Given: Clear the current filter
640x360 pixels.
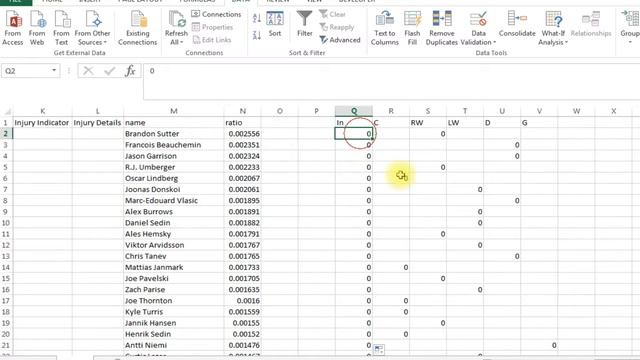Looking at the screenshot, I should 333,14.
